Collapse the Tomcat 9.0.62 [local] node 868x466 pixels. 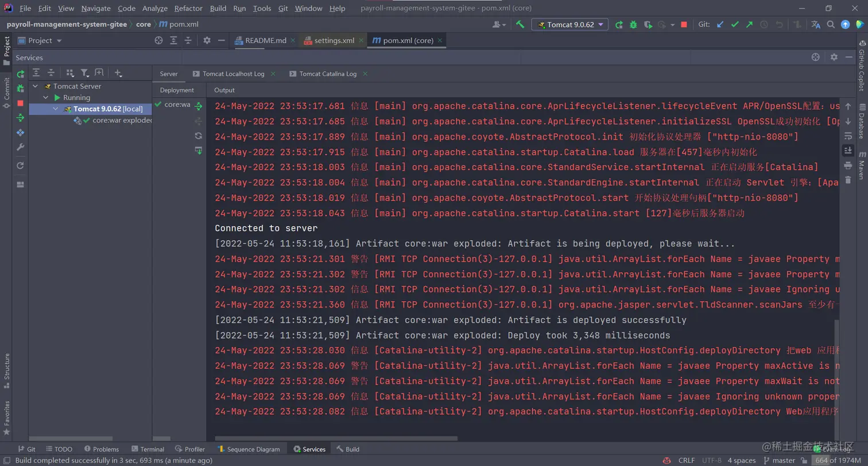56,109
